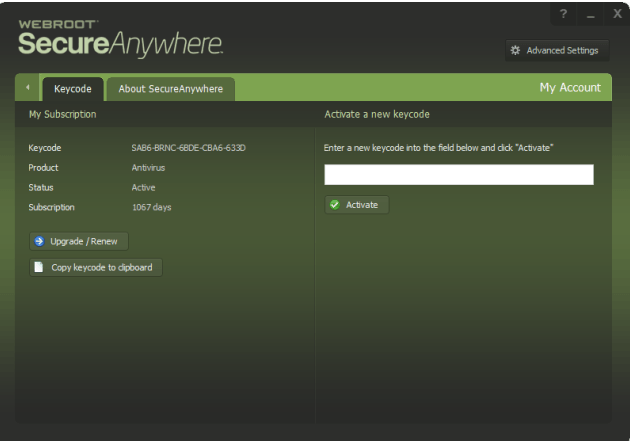Click the Active status value
Screen dimensions: 630x441
coord(143,188)
